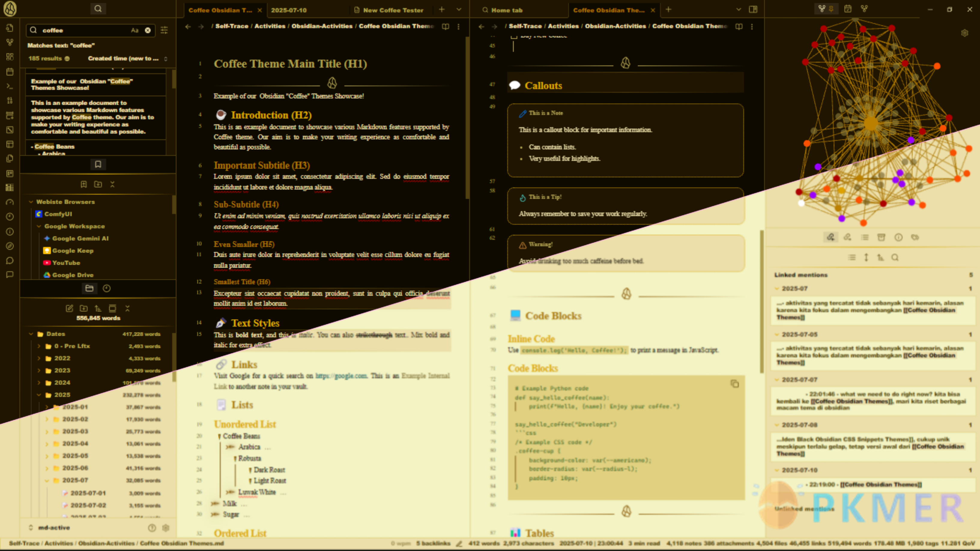Clear the coffee search with the X icon
The image size is (980, 551).
pos(148,30)
